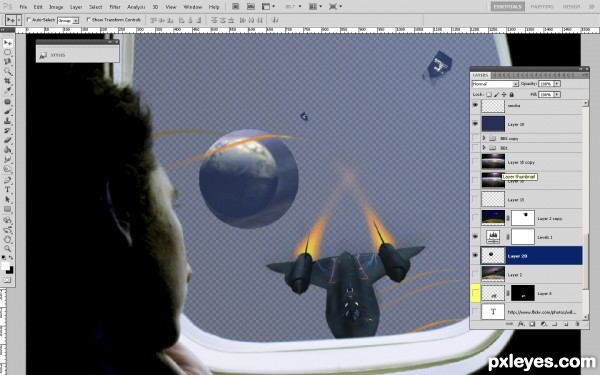The width and height of the screenshot is (600, 375).
Task: Open the tool preset picker arrow
Action: pos(18,20)
